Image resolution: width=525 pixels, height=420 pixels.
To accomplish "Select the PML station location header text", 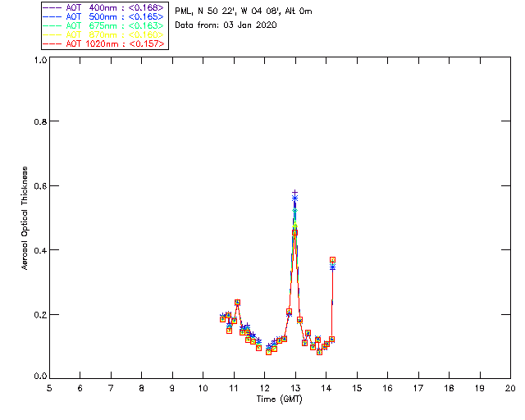I will pos(244,11).
